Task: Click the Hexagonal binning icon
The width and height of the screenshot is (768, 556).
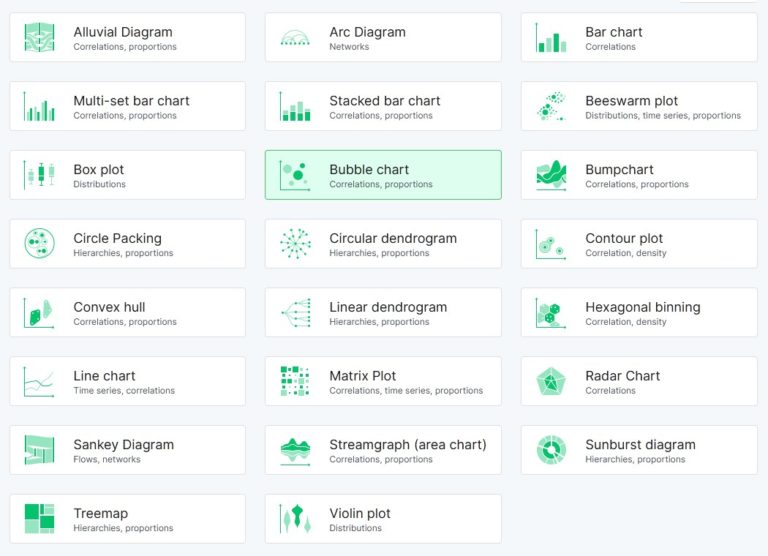Action: click(551, 313)
